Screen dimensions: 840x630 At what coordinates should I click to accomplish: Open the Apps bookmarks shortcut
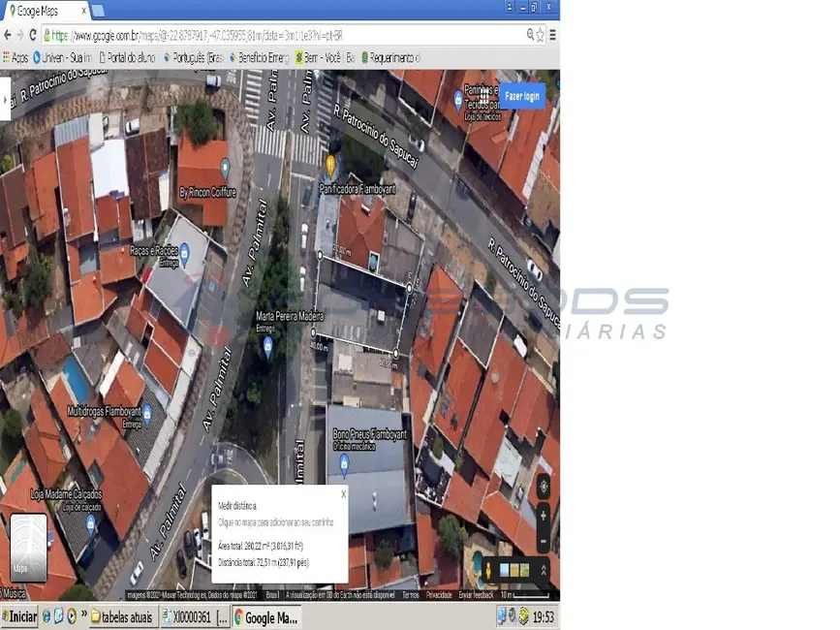[x=15, y=57]
